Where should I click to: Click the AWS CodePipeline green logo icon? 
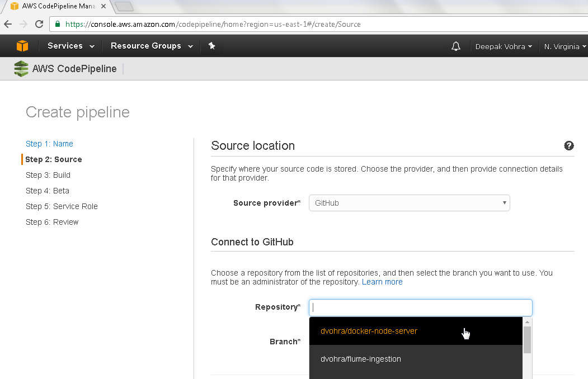[x=21, y=69]
